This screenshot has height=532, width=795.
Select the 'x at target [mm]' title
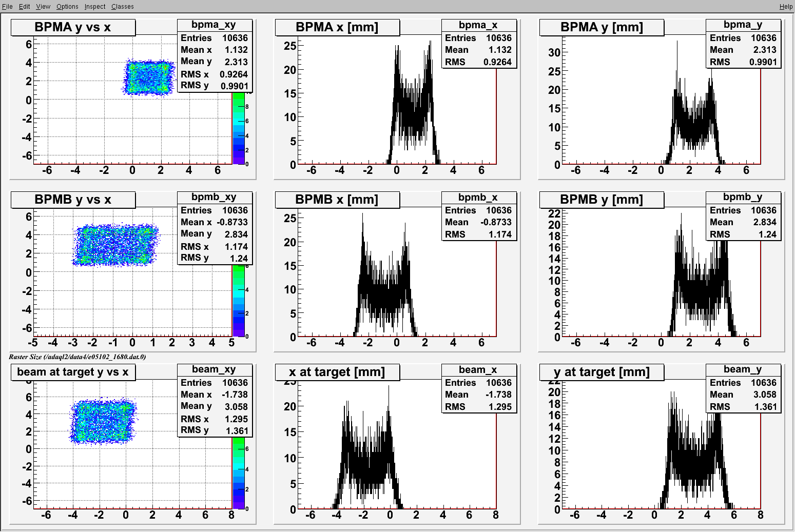[337, 372]
